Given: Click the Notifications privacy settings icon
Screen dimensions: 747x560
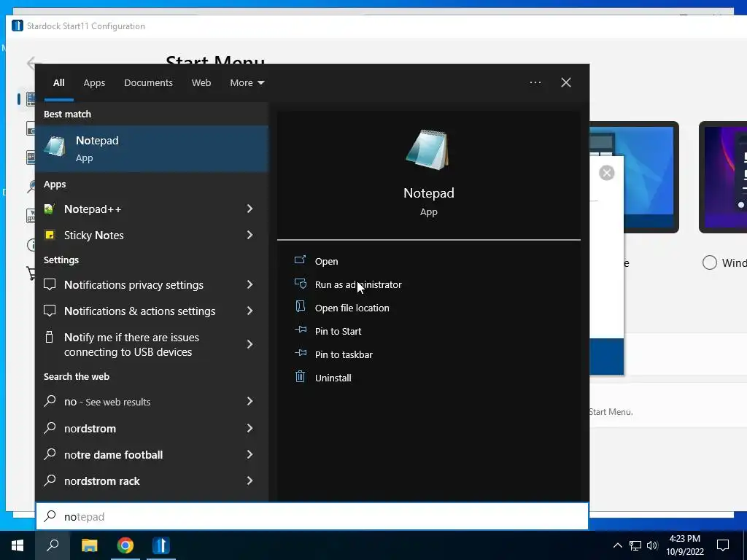Looking at the screenshot, I should tap(50, 284).
